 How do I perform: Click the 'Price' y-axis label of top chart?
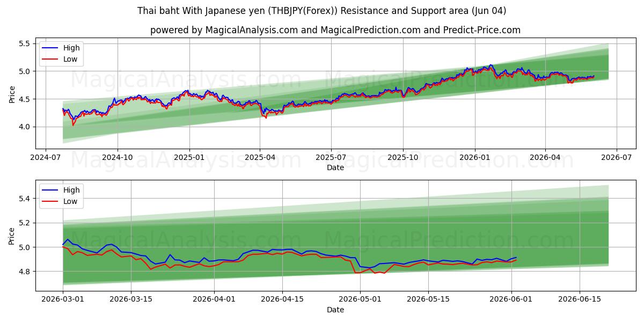[12, 94]
